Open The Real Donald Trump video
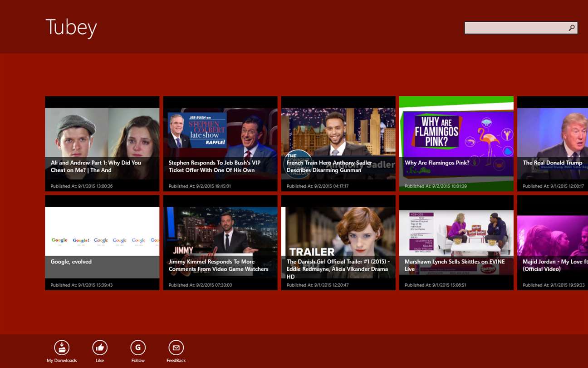The height and width of the screenshot is (368, 588). tap(553, 144)
